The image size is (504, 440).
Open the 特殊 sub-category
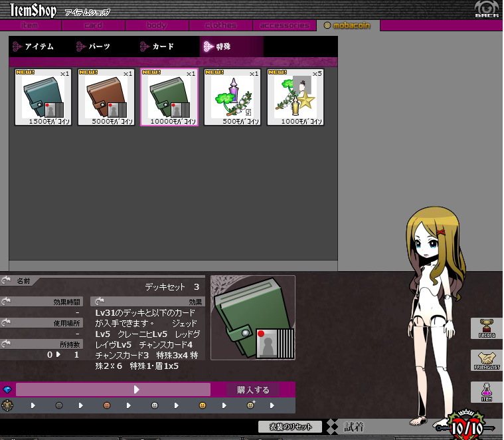(232, 47)
